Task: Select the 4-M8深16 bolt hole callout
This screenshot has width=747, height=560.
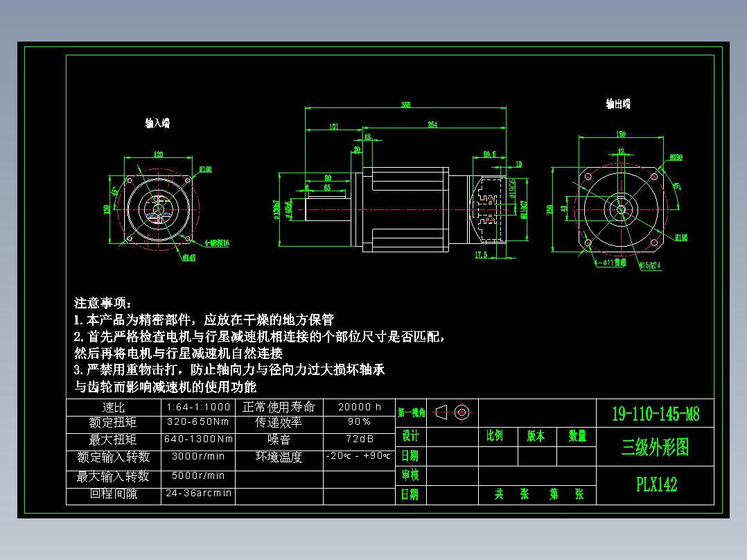Action: pos(216,244)
